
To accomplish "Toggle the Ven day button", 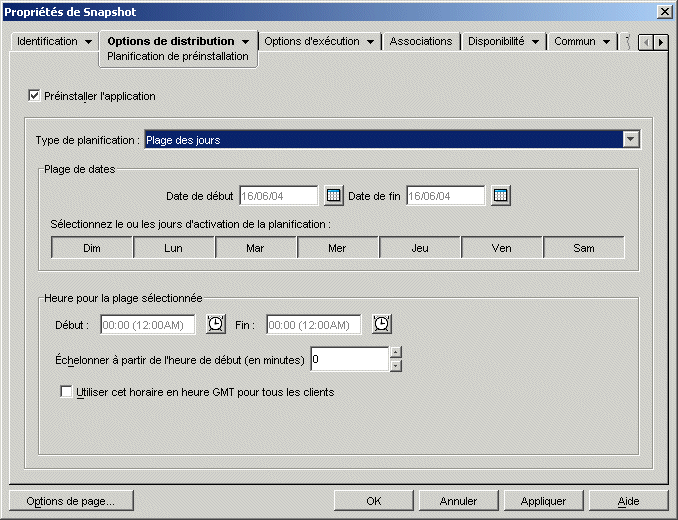I will 502,247.
